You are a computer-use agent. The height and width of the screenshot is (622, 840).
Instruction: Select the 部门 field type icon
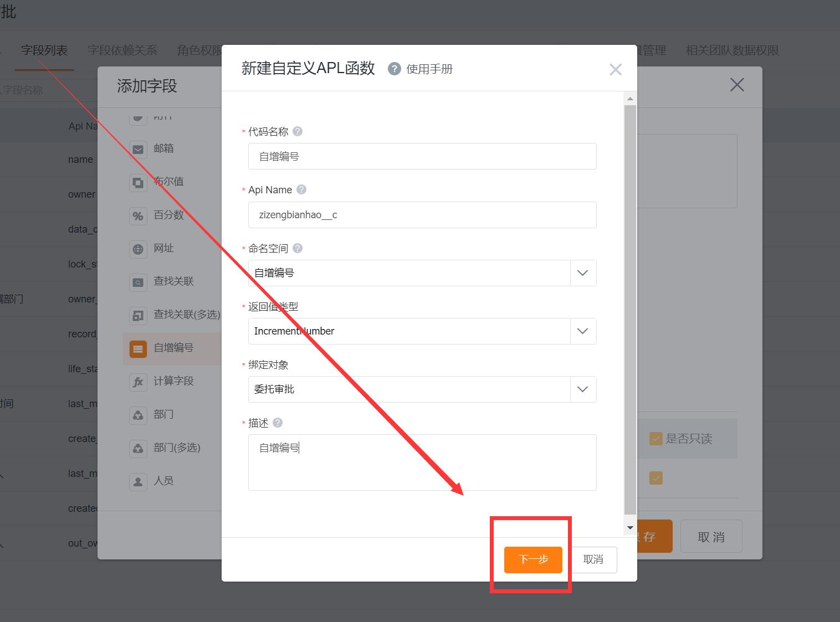click(x=138, y=415)
